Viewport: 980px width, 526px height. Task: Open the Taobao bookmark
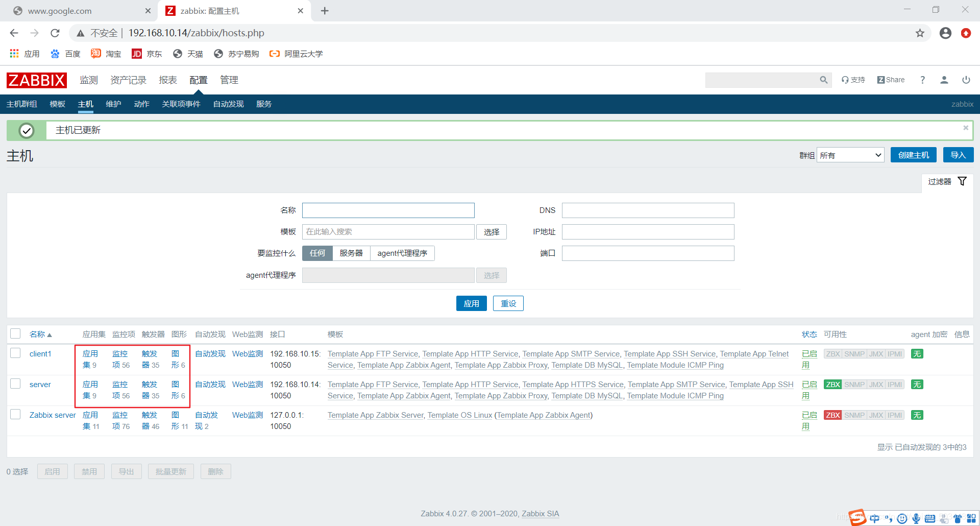(106, 54)
